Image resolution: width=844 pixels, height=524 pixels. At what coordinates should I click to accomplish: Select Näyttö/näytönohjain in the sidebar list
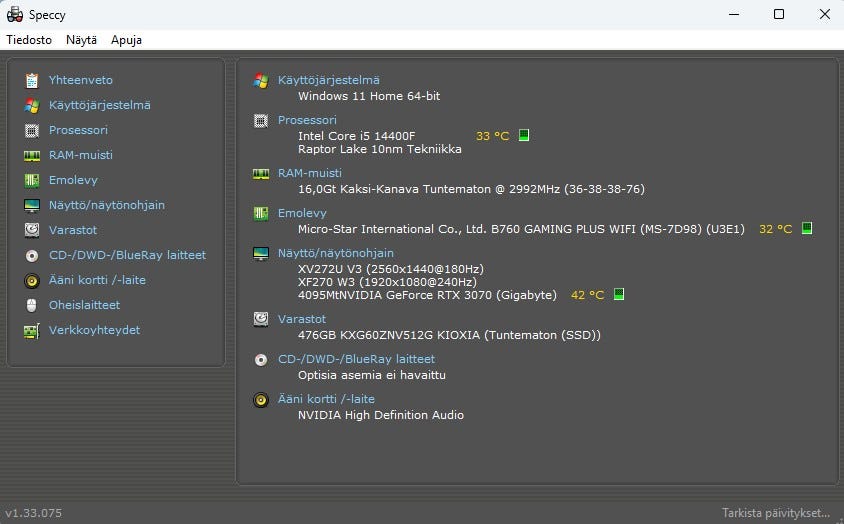pos(107,205)
